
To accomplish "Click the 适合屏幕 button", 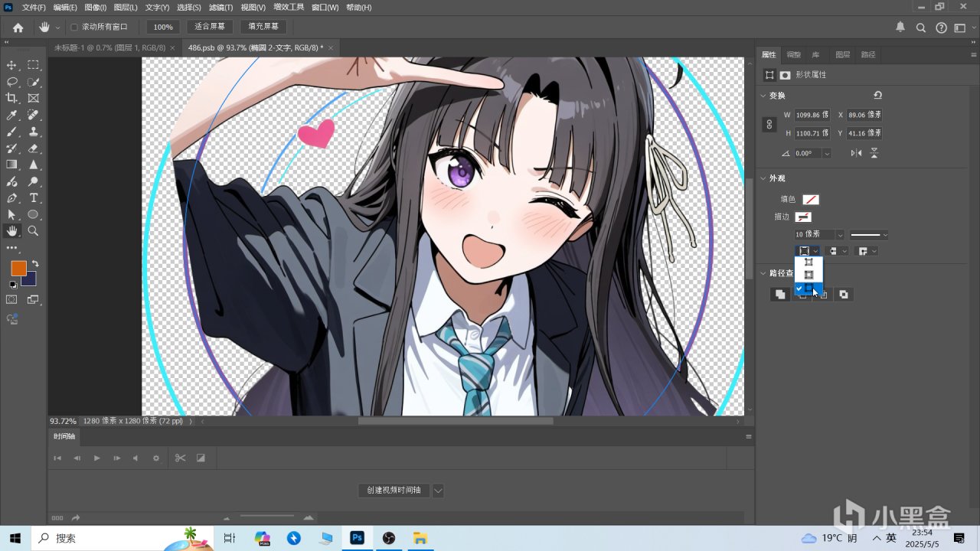I will click(210, 28).
